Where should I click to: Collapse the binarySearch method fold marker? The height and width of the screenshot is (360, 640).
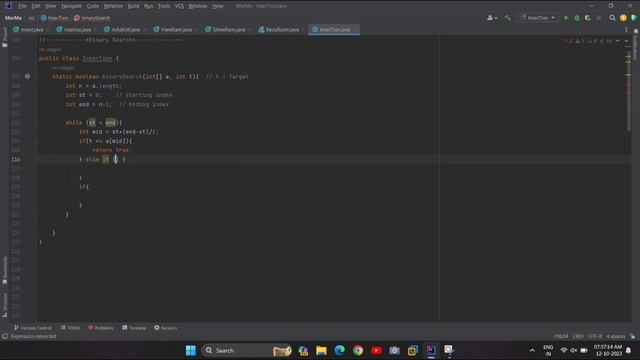(x=36, y=77)
